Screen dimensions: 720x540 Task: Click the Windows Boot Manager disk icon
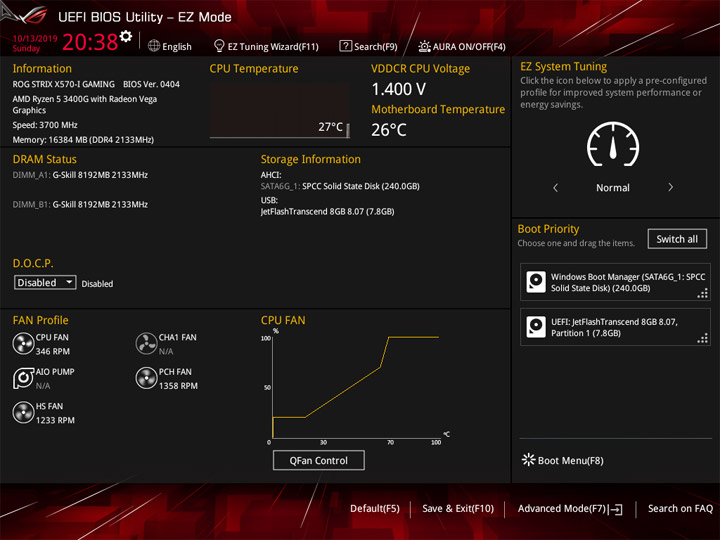(536, 282)
